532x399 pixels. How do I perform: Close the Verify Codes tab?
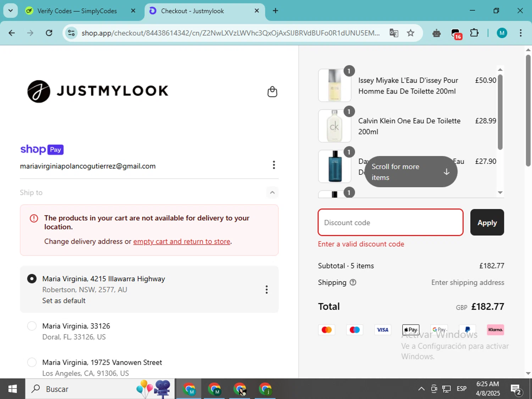[133, 11]
